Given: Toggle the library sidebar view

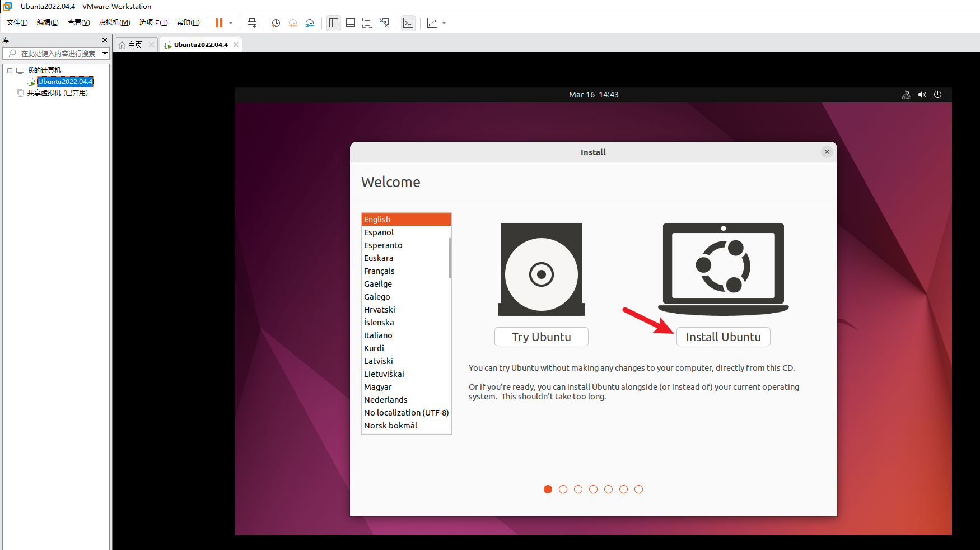Looking at the screenshot, I should (x=334, y=23).
